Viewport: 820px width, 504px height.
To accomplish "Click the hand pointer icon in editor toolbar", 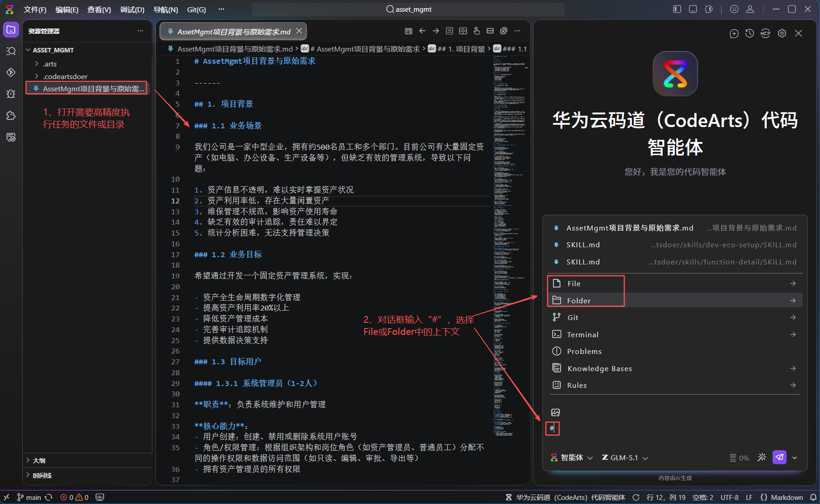I will pos(476,31).
